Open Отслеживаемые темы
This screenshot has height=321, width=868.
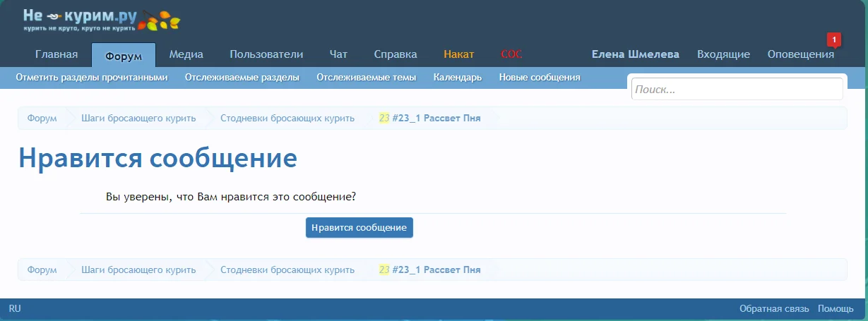367,78
